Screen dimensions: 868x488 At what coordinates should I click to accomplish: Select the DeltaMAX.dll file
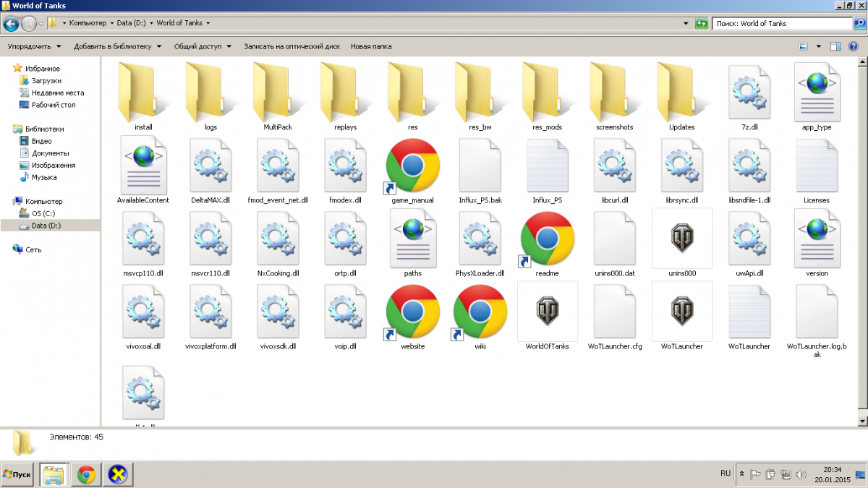pos(210,165)
